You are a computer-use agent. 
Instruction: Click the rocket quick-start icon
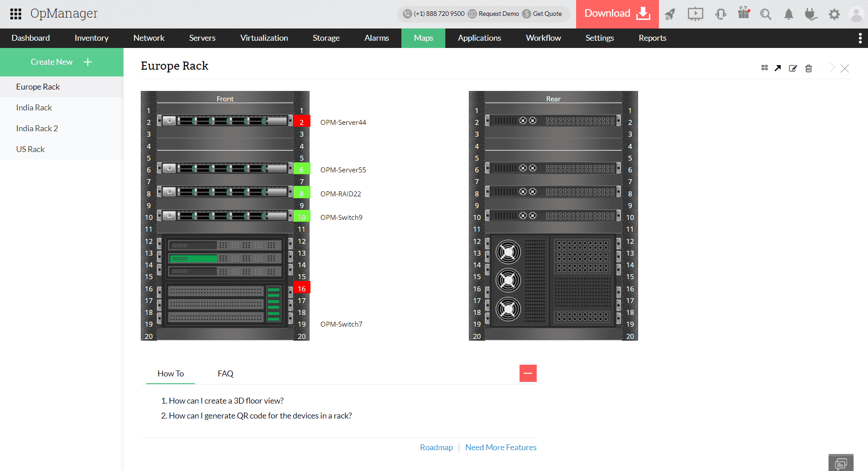[670, 14]
